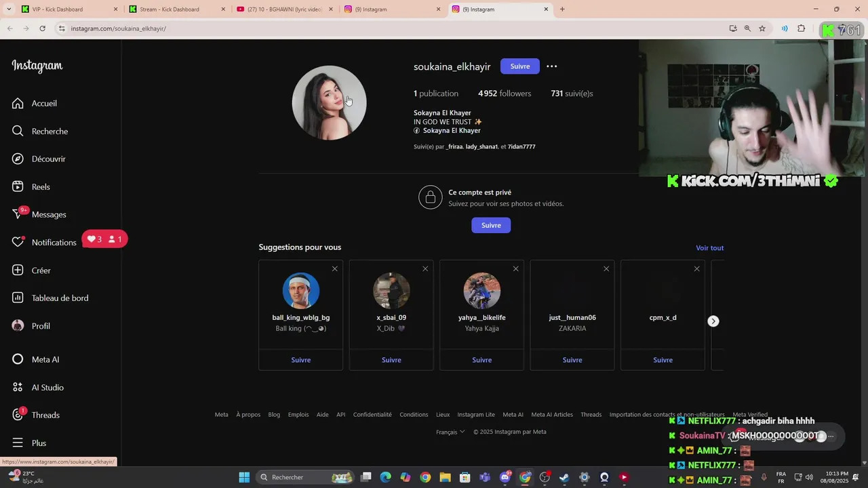Dismiss ball_king_wblg_bg suggestion card
Screen dimensions: 868x488
point(334,269)
